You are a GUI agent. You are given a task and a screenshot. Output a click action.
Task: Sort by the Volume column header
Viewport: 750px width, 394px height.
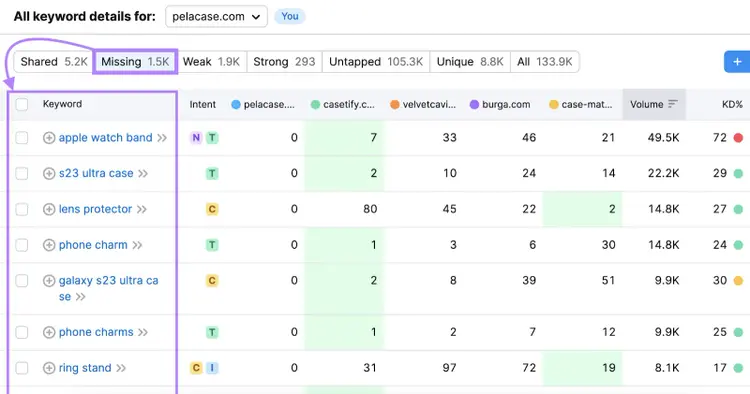tap(654, 104)
